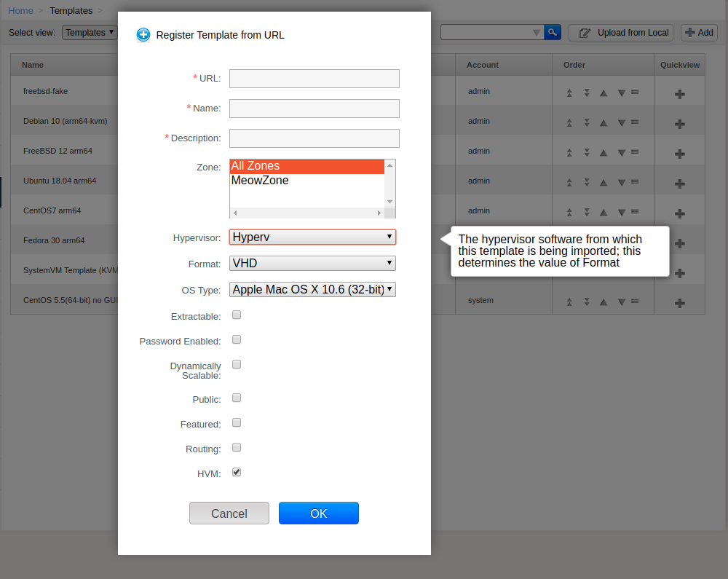Click the Quickview column header
Image resolution: width=728 pixels, height=579 pixels.
click(x=680, y=65)
